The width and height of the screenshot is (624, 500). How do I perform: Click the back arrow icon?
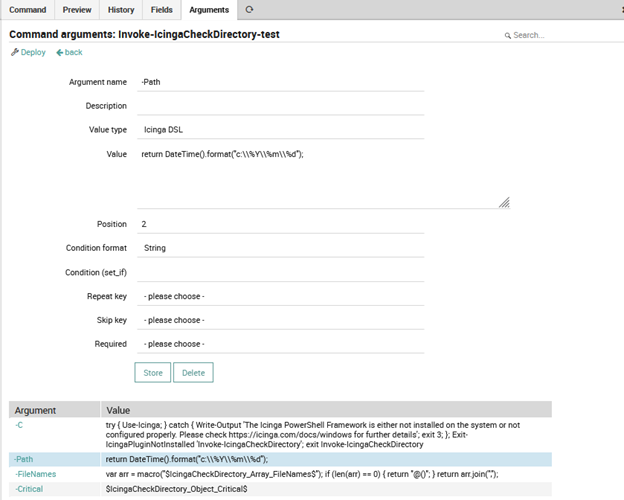point(60,53)
